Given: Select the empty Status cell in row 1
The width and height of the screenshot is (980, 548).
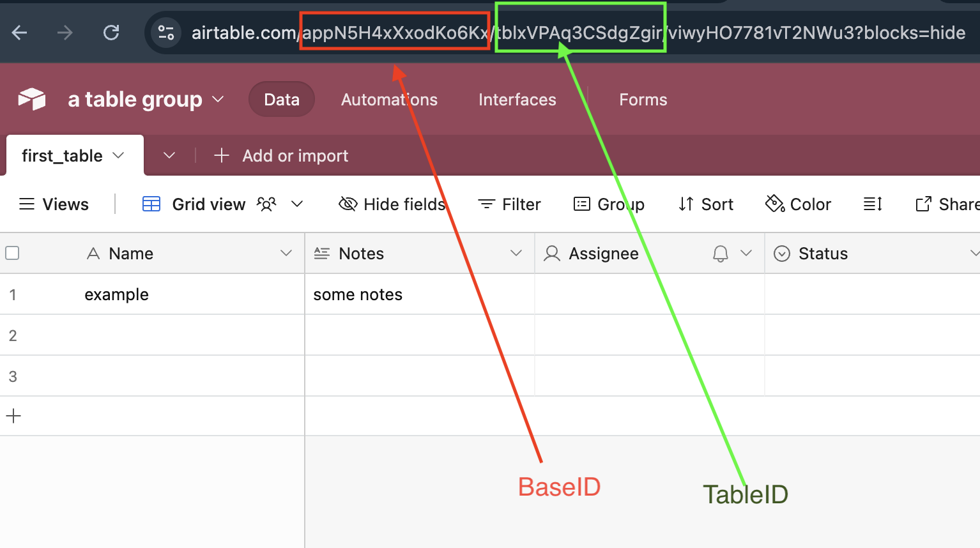Looking at the screenshot, I should (873, 294).
